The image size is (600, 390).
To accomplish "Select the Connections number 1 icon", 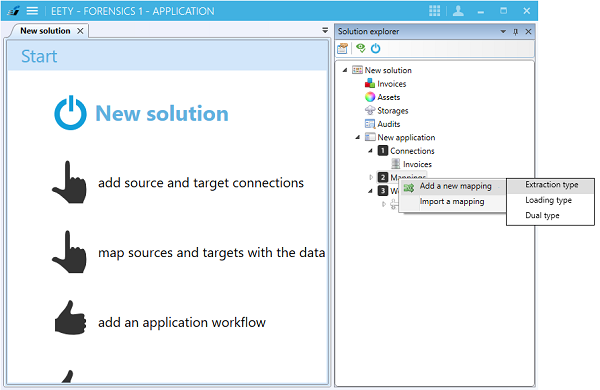I will 383,150.
